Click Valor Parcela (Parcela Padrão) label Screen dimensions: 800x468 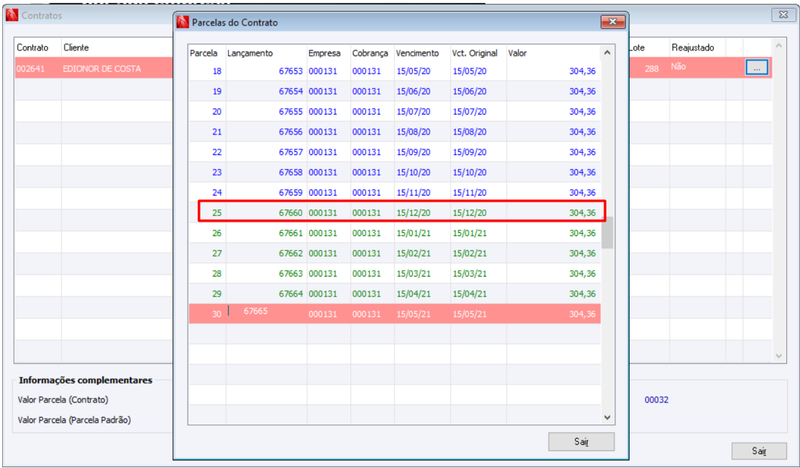pos(74,420)
